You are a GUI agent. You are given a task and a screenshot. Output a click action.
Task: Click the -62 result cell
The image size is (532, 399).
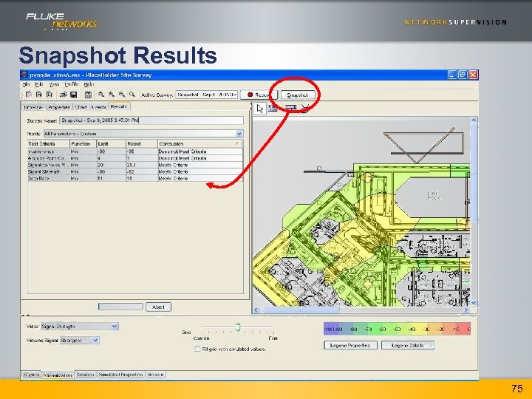(x=142, y=171)
